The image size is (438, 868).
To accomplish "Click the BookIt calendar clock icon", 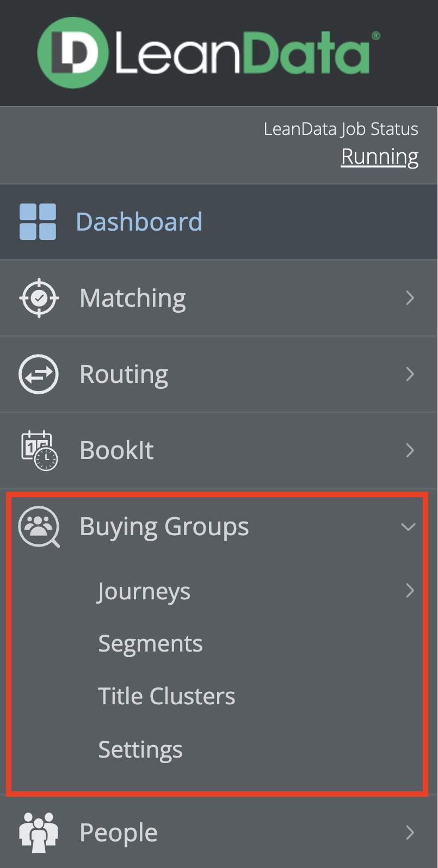I will coord(39,450).
